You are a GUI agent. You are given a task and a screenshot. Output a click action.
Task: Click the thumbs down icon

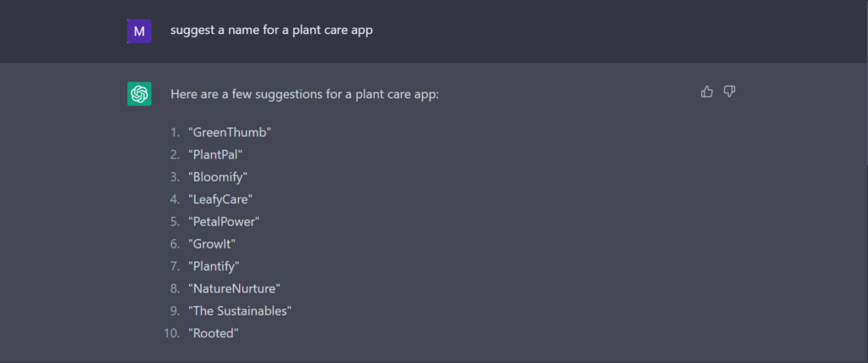729,92
